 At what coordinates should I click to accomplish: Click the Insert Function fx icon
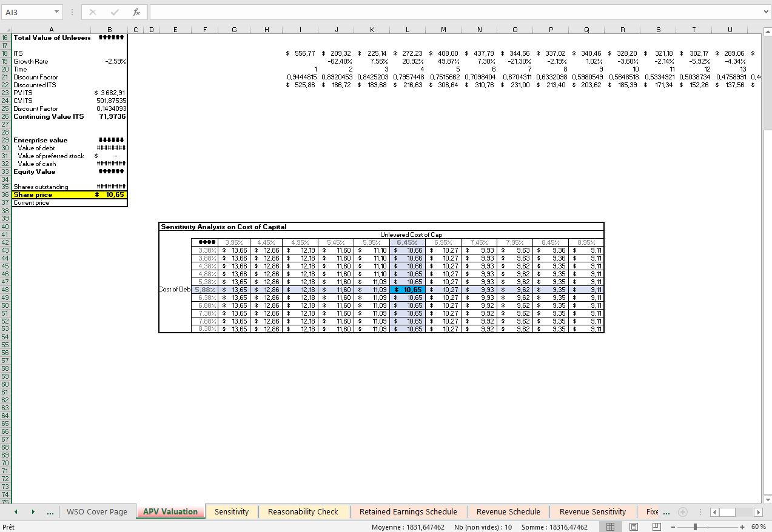coord(136,12)
